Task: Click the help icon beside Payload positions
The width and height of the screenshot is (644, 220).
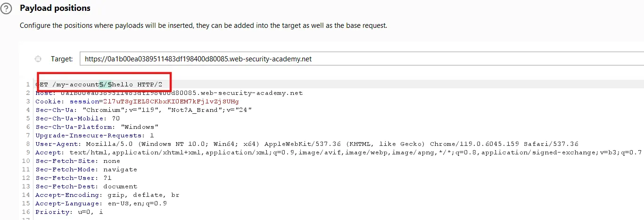Action: [x=6, y=8]
